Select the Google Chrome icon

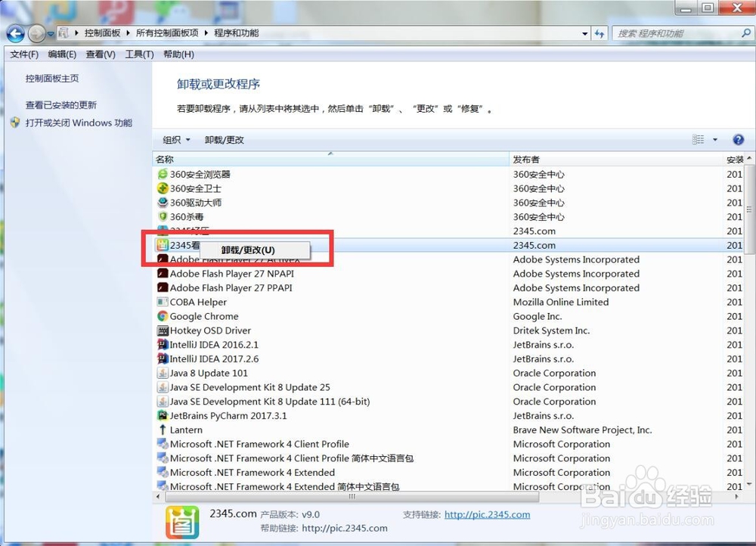pos(163,316)
